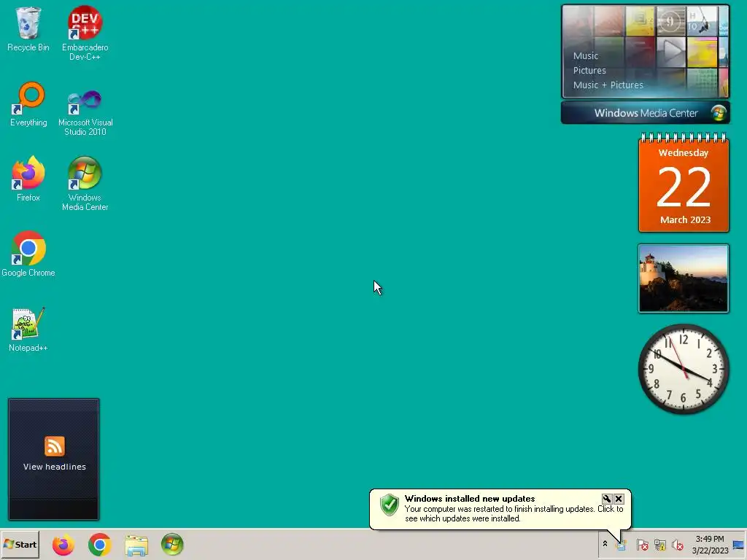The width and height of the screenshot is (747, 560).
Task: Open Windows Explorer from the taskbar
Action: pyautogui.click(x=136, y=545)
